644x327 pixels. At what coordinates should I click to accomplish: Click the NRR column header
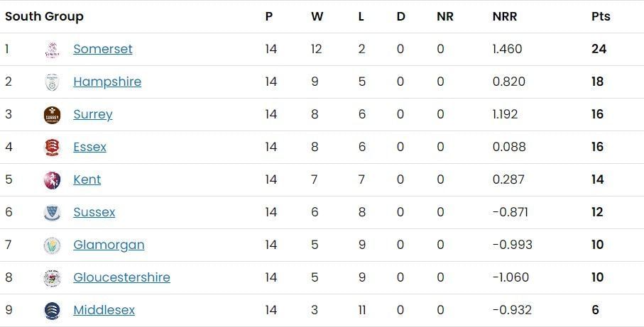coord(503,16)
